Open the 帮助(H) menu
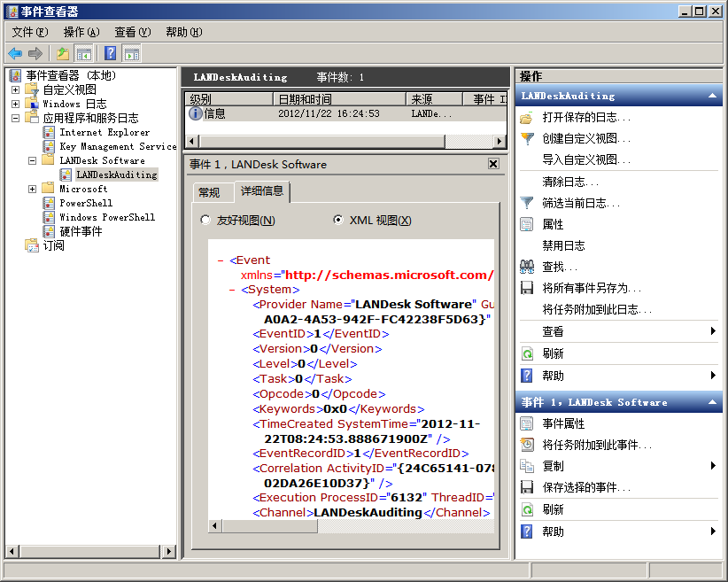The width and height of the screenshot is (728, 582). pyautogui.click(x=184, y=32)
